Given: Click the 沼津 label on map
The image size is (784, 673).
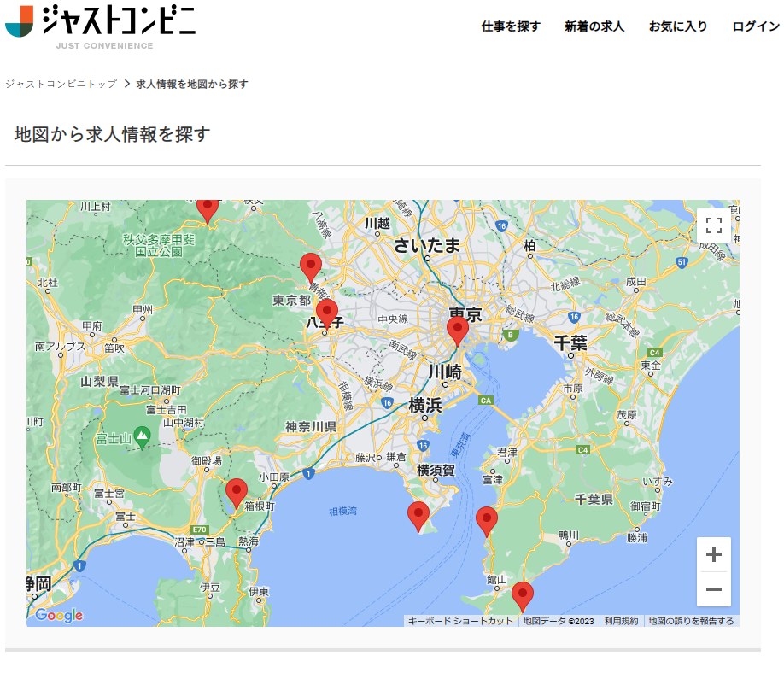Looking at the screenshot, I should coord(184,542).
